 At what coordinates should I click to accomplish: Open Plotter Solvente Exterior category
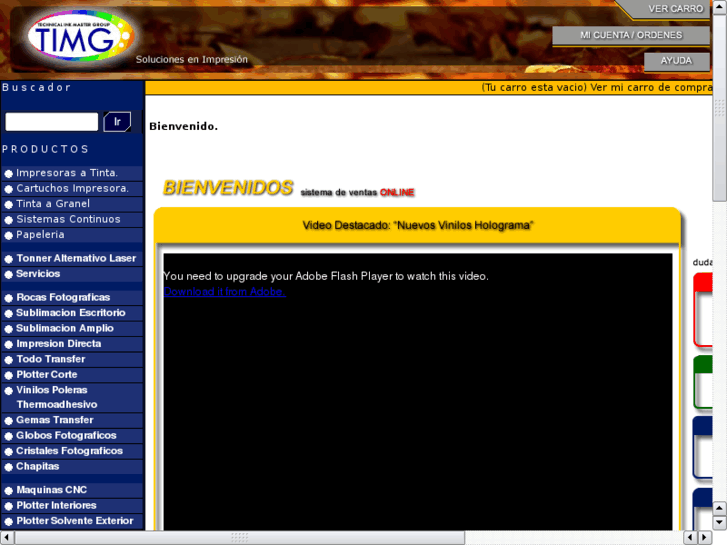tap(75, 521)
